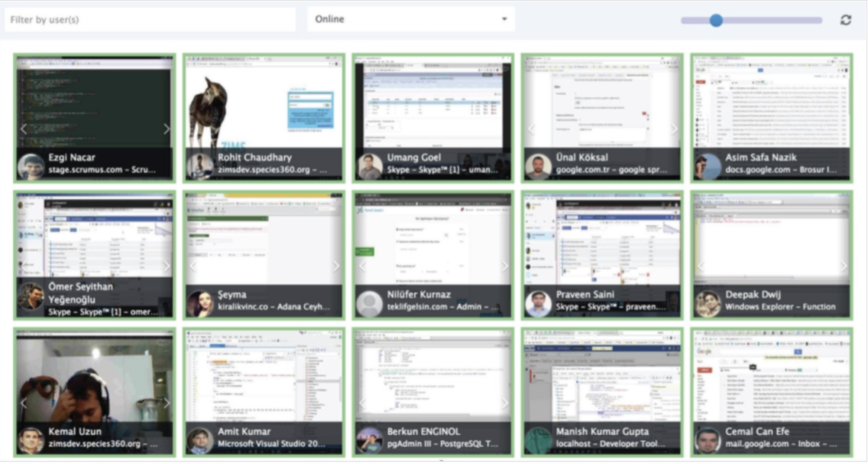The height and width of the screenshot is (464, 868).
Task: Click the Deepak Dwij name label
Action: click(753, 294)
